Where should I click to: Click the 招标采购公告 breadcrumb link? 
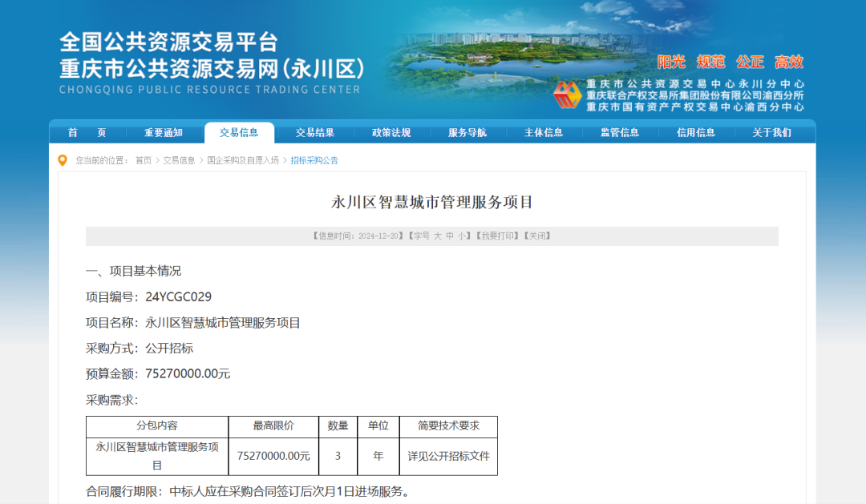point(314,160)
